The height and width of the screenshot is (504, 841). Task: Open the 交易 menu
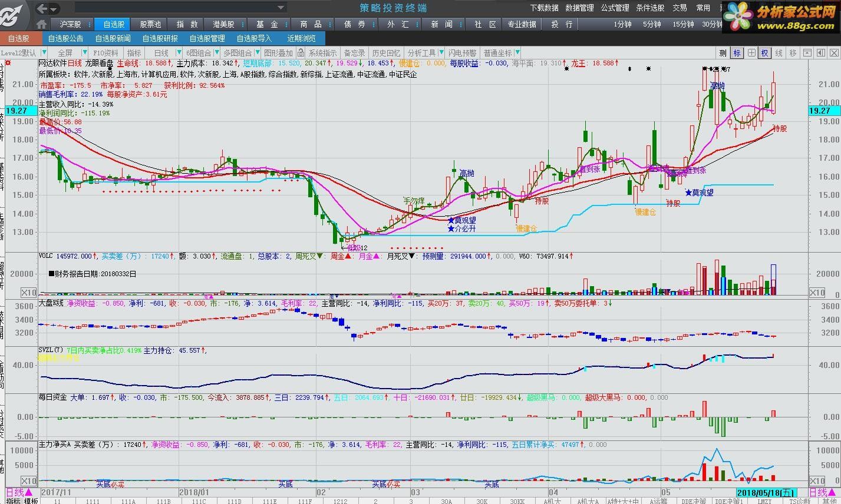coord(680,8)
